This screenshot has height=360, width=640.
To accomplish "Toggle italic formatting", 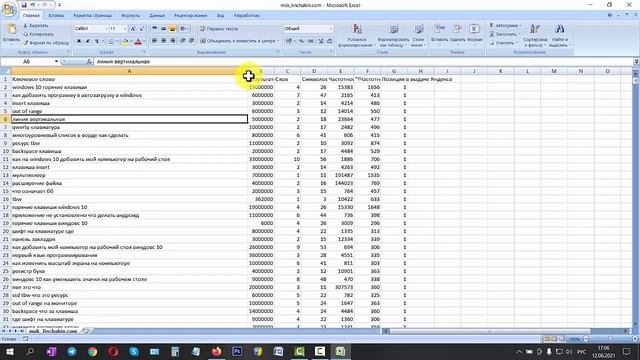I will click(87, 41).
